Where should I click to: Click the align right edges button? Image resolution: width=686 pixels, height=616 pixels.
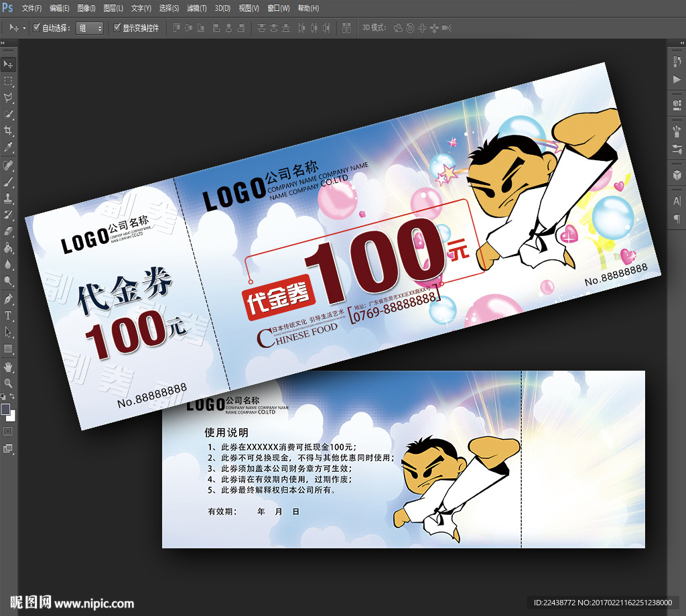241,28
